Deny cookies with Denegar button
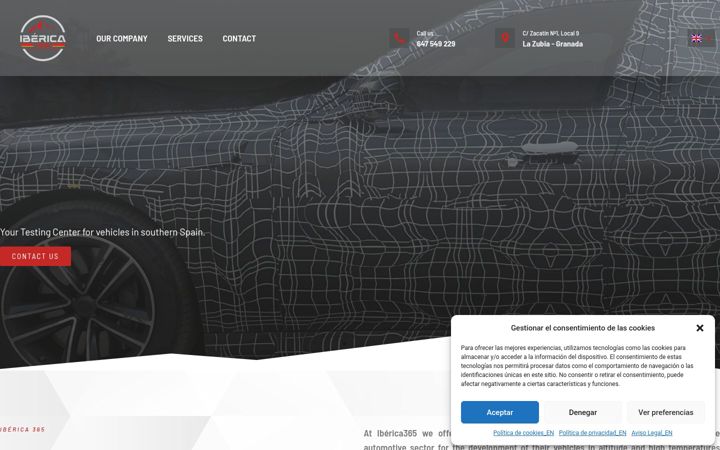Image resolution: width=720 pixels, height=450 pixels. pyautogui.click(x=583, y=412)
